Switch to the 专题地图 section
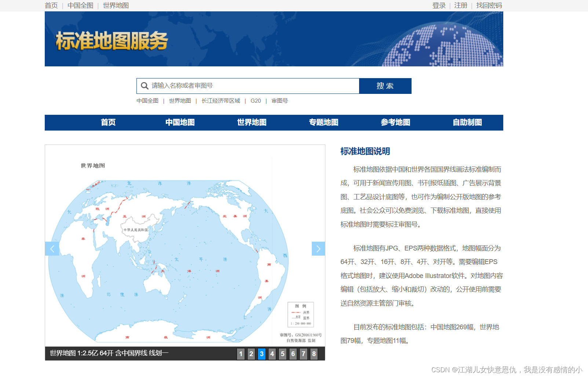 tap(324, 122)
